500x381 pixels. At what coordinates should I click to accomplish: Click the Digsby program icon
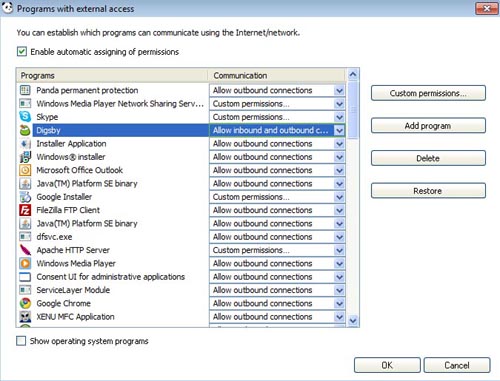tap(25, 130)
